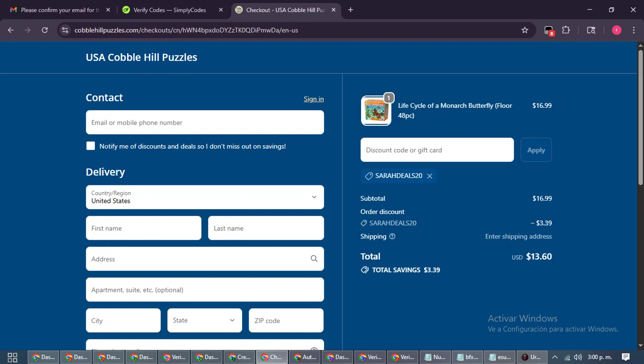Focus the ZIP code field
The width and height of the screenshot is (644, 364).
coord(286,321)
